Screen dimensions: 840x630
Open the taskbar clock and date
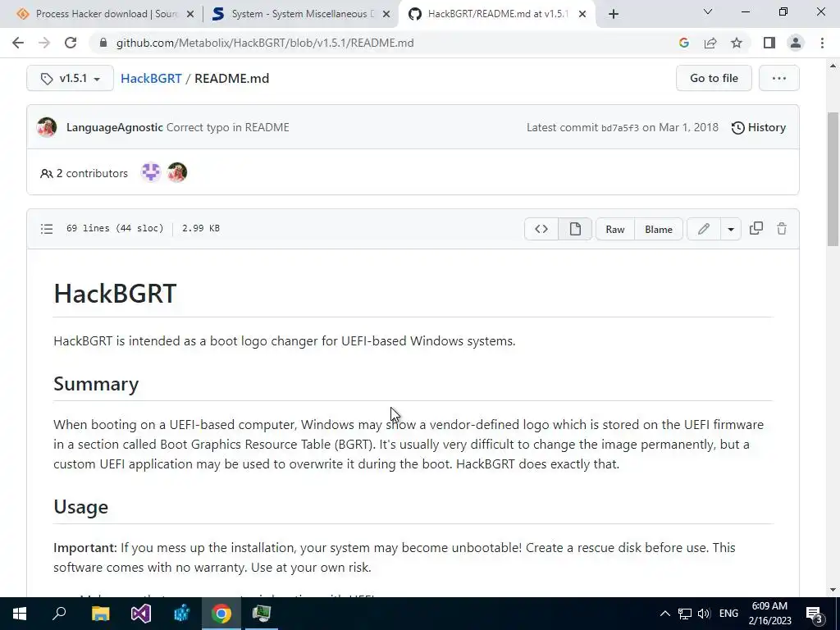[x=769, y=614]
